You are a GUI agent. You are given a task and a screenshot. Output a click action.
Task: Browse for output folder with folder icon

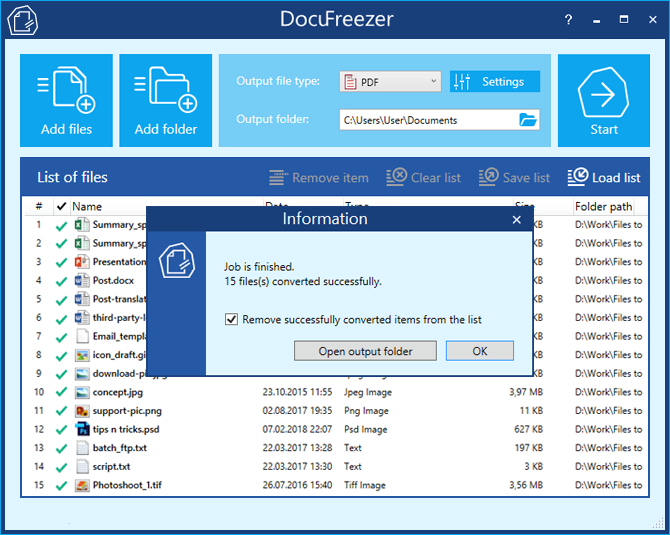click(x=528, y=120)
